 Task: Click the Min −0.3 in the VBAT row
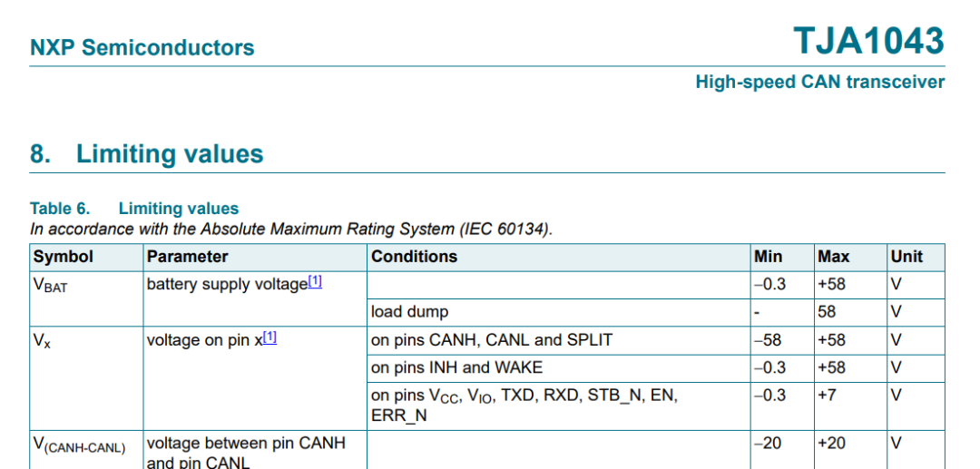pos(770,284)
